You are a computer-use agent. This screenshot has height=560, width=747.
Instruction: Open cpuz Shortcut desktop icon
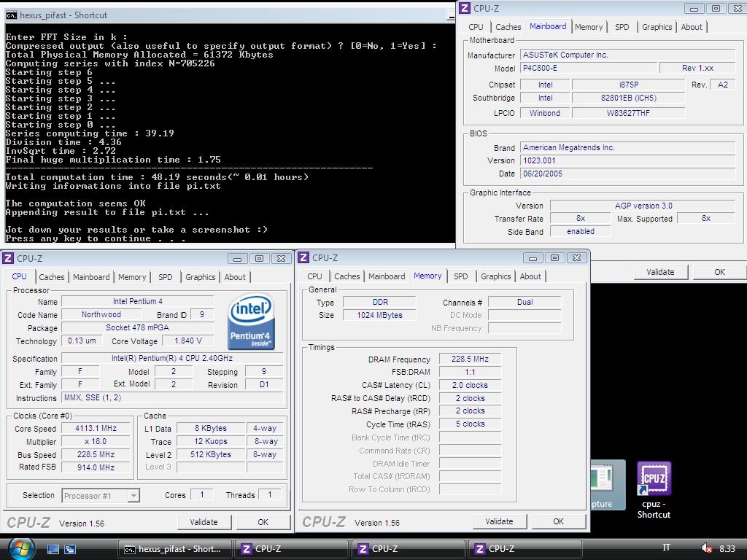(654, 489)
